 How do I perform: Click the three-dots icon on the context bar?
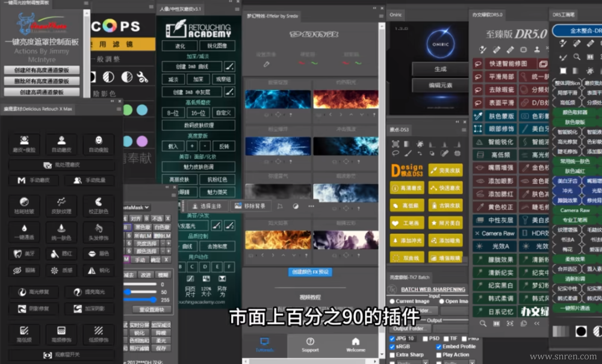click(x=311, y=206)
